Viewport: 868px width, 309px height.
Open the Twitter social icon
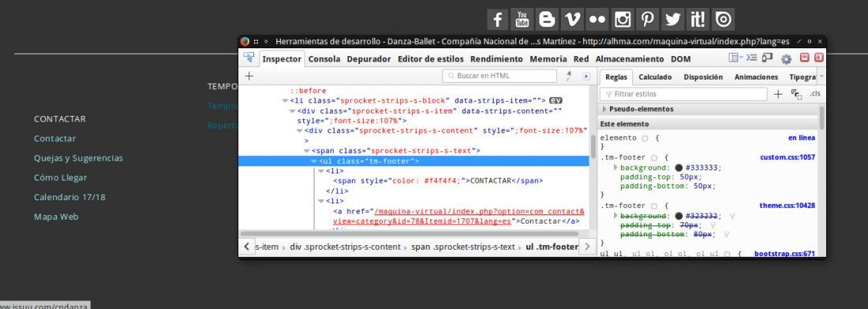672,20
